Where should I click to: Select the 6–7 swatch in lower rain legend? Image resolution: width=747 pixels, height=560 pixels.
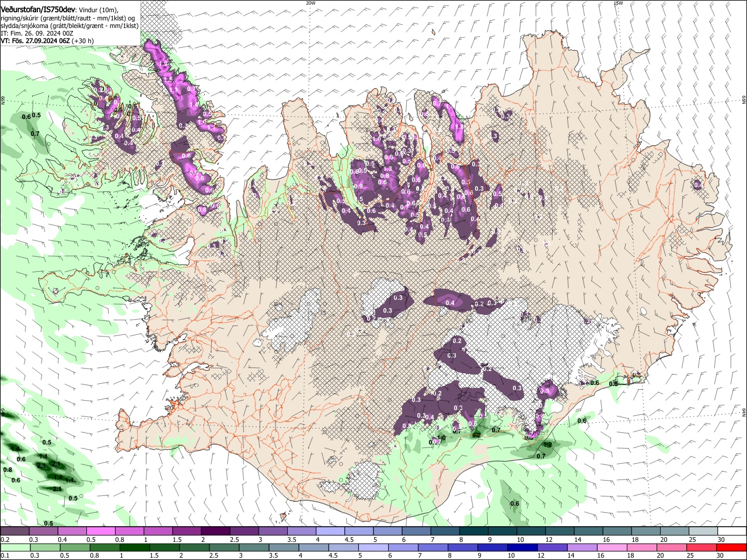(x=403, y=547)
